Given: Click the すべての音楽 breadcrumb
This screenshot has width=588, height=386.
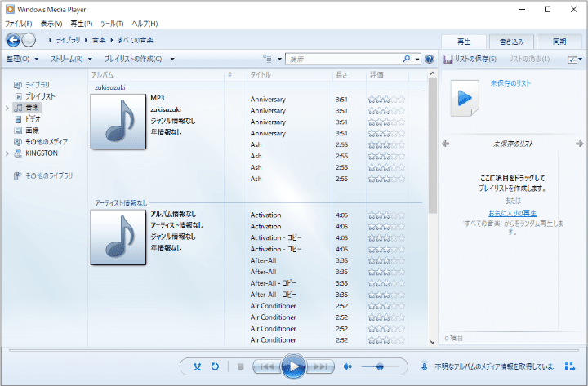Looking at the screenshot, I should tap(135, 40).
